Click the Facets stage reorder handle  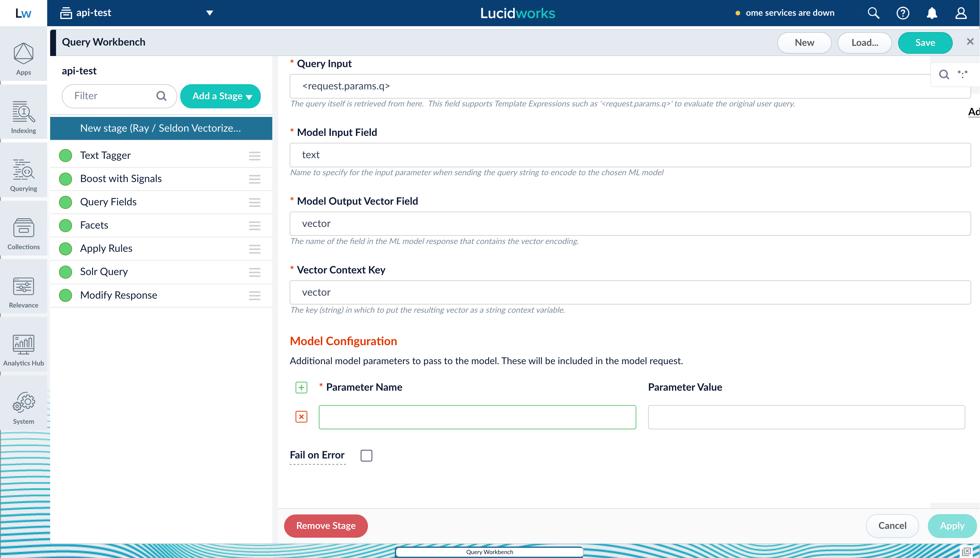pyautogui.click(x=255, y=225)
